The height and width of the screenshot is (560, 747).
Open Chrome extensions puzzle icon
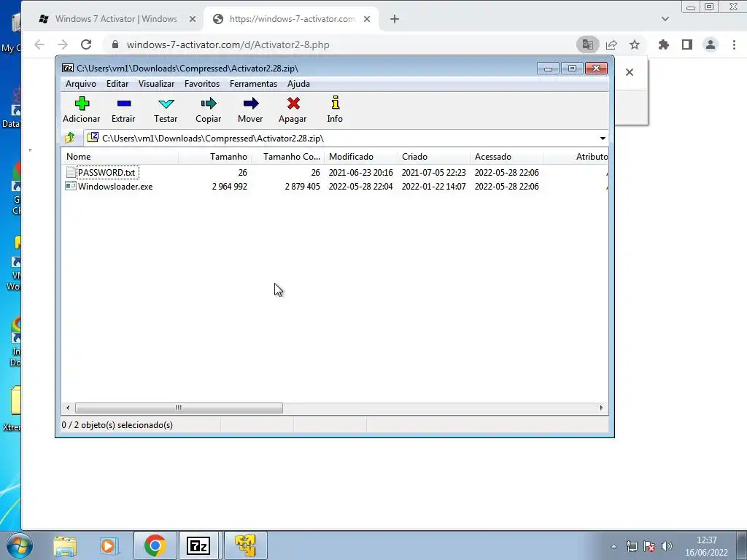click(664, 44)
